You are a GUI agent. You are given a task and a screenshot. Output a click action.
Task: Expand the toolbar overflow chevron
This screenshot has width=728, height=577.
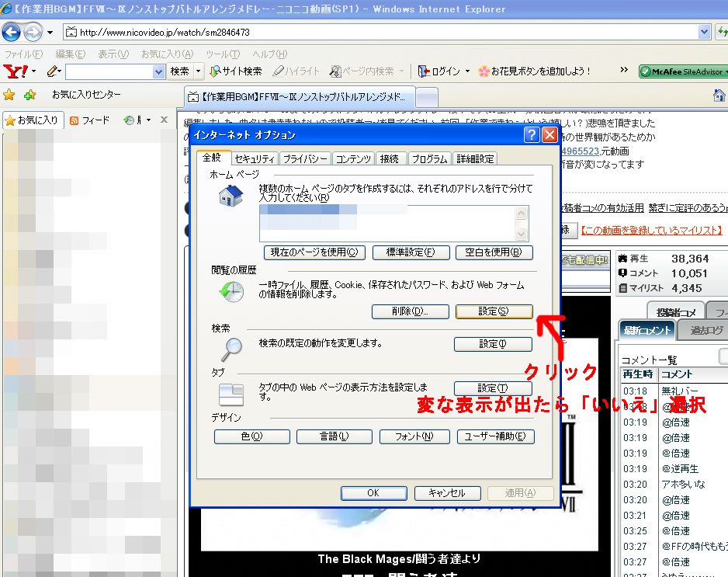coord(624,70)
